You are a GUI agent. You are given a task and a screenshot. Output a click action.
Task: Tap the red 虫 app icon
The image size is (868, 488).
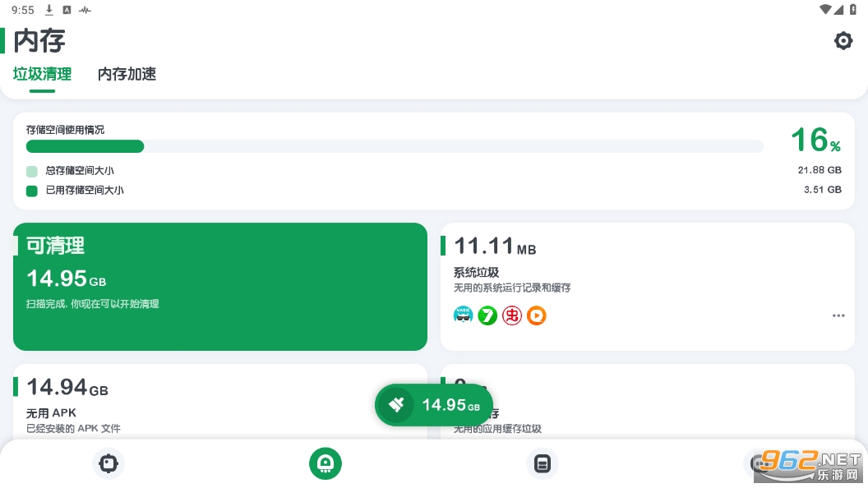pyautogui.click(x=512, y=315)
